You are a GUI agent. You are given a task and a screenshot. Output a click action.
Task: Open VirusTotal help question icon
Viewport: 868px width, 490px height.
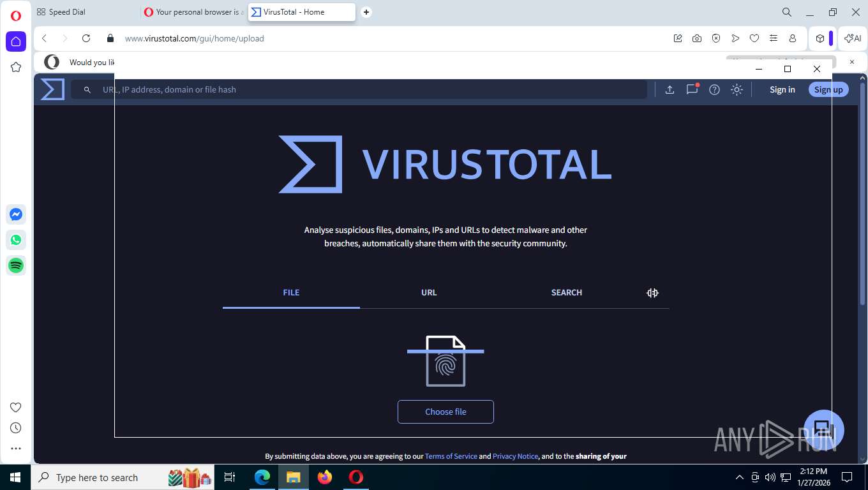715,89
